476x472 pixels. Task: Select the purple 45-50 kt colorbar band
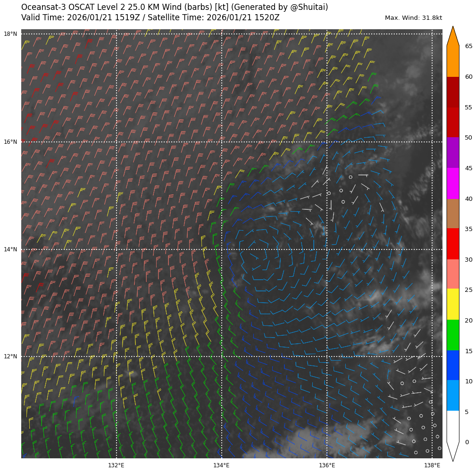pyautogui.click(x=452, y=153)
